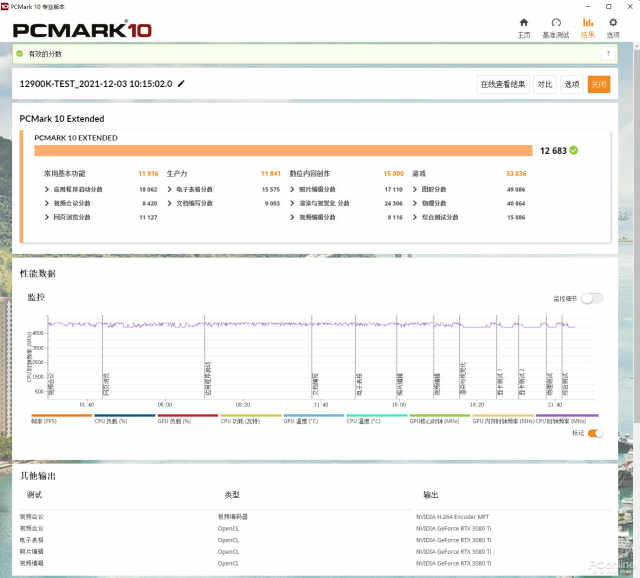Screen dimensions: 640x578
Task: Expand the graphics score row (49 086)
Action: (469, 189)
